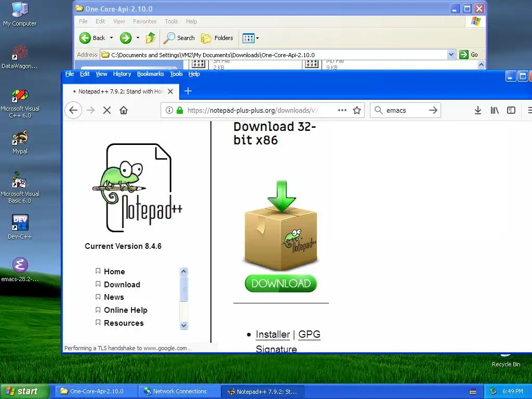
Task: Switch to One-Core-Api-2.10.0 taskbar button
Action: [x=97, y=391]
